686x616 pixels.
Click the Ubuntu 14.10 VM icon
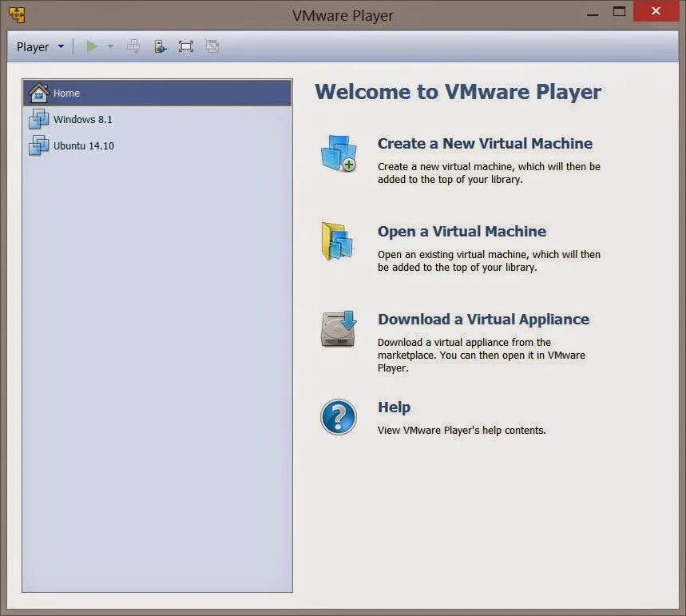pyautogui.click(x=38, y=145)
